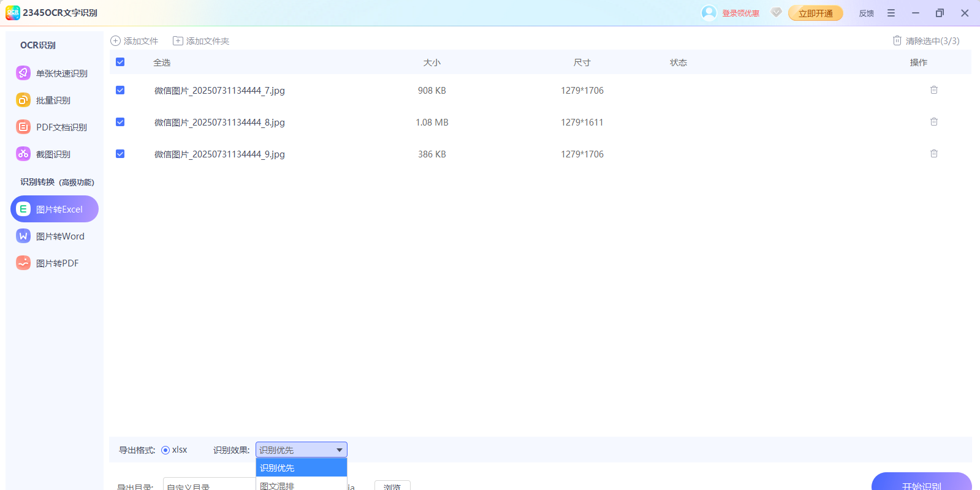Remove the _9.jpg file with trash icon

(933, 154)
